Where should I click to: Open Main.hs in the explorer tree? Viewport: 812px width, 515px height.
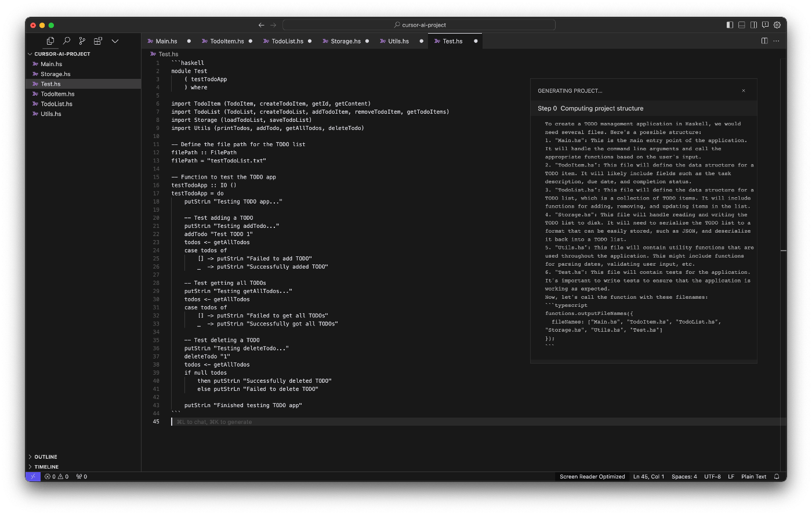[83, 64]
